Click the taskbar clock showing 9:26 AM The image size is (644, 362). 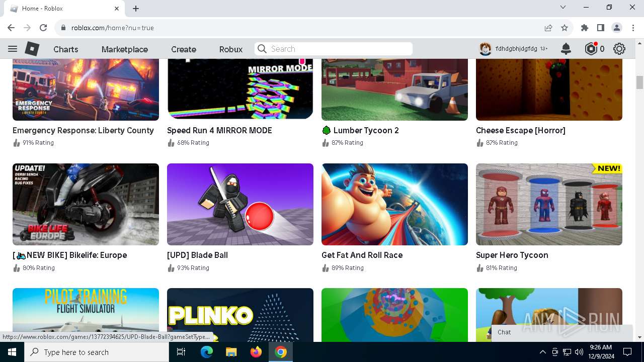(x=601, y=352)
